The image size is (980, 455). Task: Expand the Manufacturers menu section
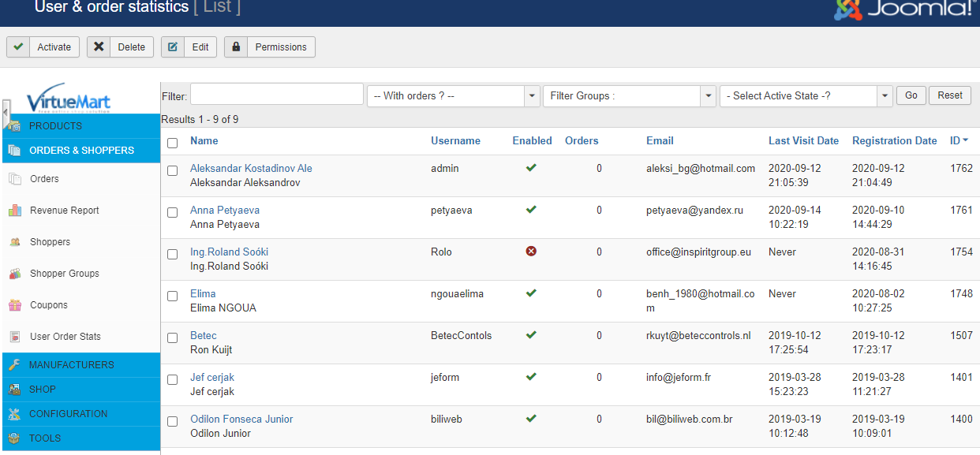tap(71, 365)
